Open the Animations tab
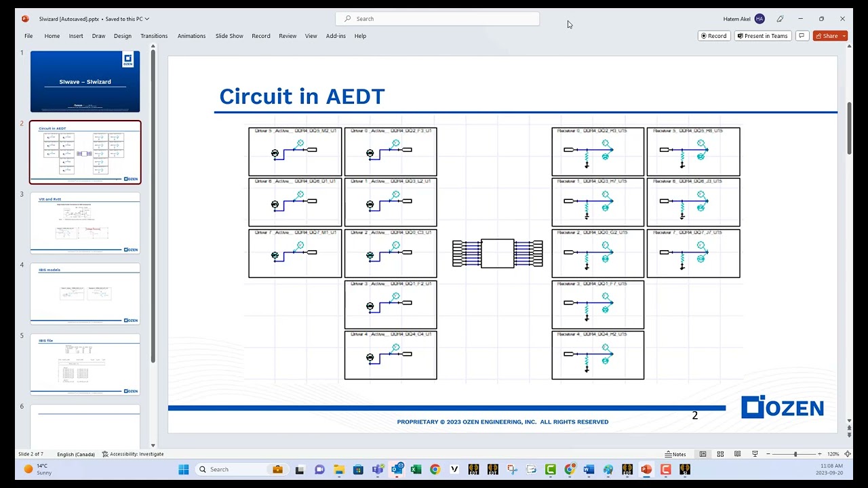This screenshot has width=868, height=488. click(191, 36)
